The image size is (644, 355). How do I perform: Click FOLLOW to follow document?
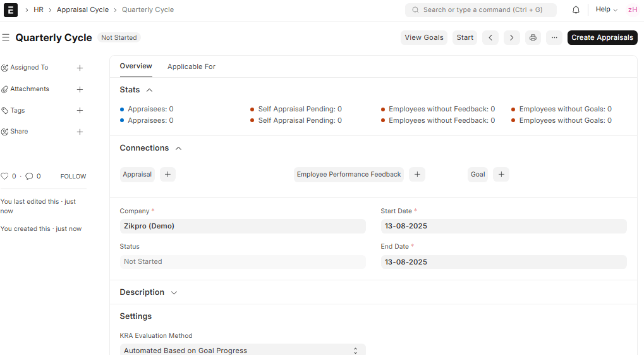coord(73,176)
